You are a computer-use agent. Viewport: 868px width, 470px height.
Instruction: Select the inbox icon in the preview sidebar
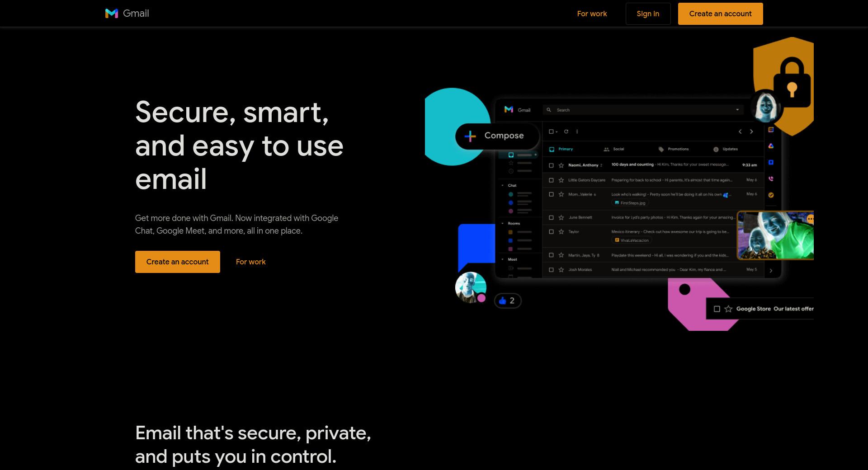point(511,155)
